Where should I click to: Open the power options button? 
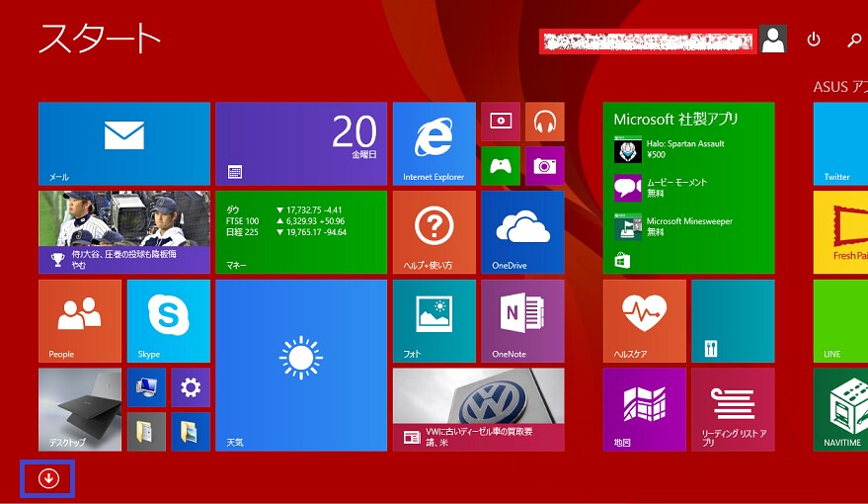814,40
